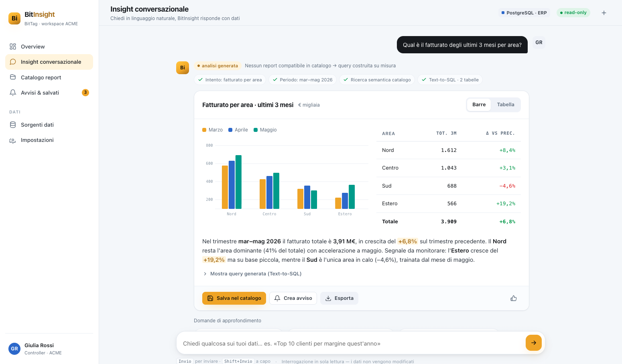Screen dimensions: 622x364
Task: Open the Sorgenti dati section
Action: 49,125
